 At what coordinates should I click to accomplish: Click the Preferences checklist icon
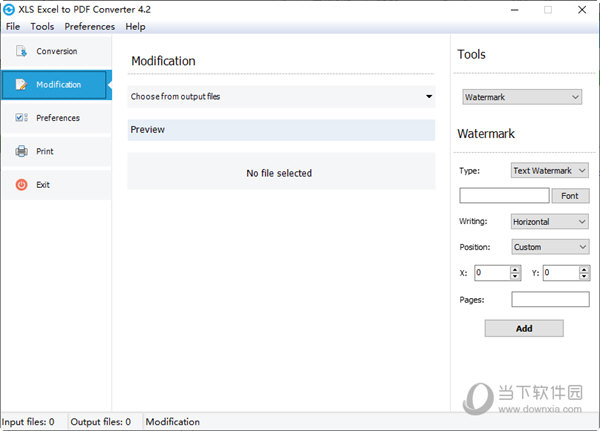pos(21,118)
